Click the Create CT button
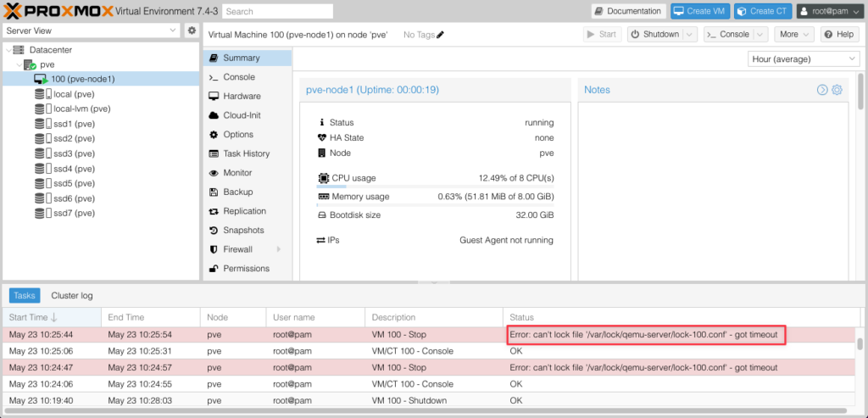 point(764,11)
